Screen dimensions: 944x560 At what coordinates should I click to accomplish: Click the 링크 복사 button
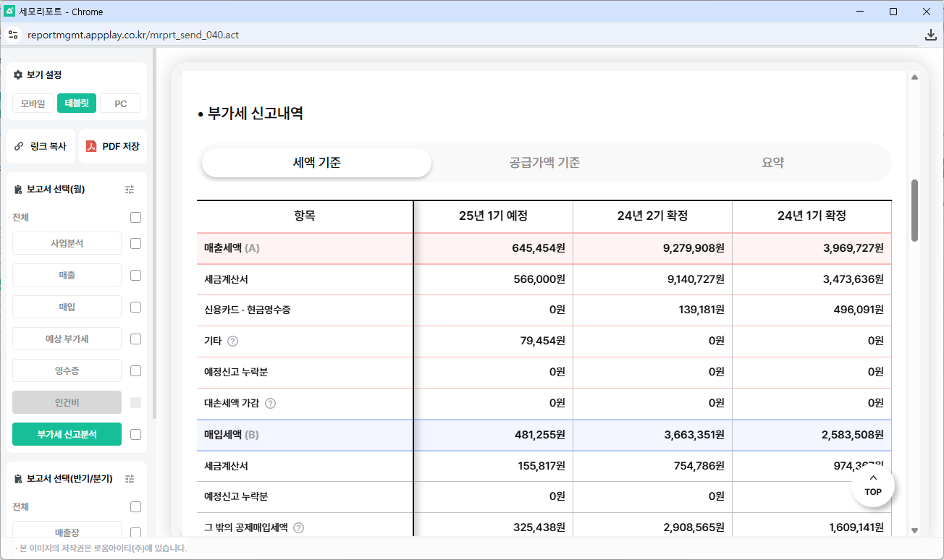pyautogui.click(x=41, y=146)
